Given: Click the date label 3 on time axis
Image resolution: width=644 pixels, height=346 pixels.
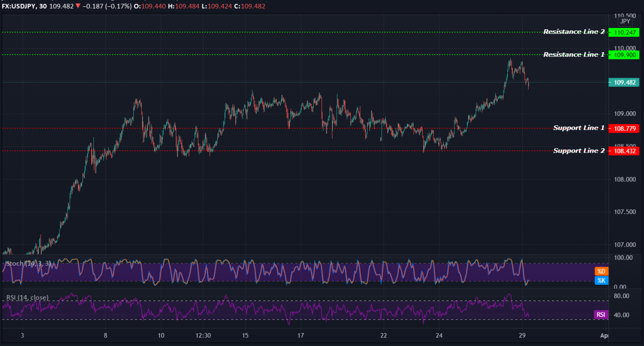Looking at the screenshot, I should click(23, 335).
